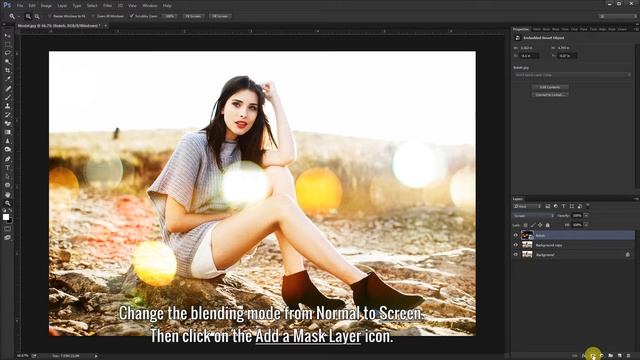Open the Filter menu
This screenshot has width=640, height=360.
(x=107, y=6)
